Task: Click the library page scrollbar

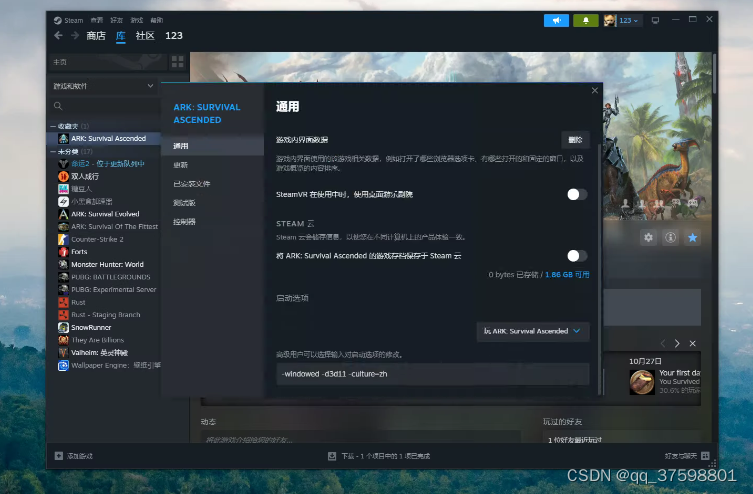Action: [x=715, y=73]
